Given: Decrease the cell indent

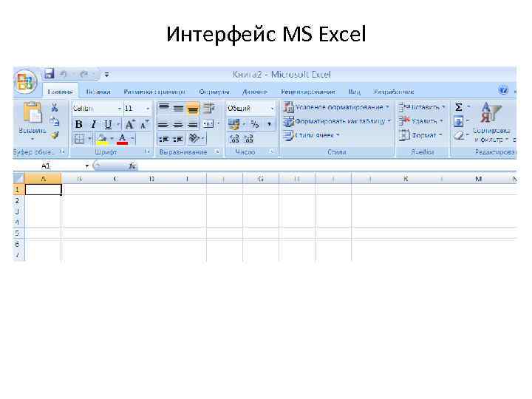Looking at the screenshot, I should (164, 139).
